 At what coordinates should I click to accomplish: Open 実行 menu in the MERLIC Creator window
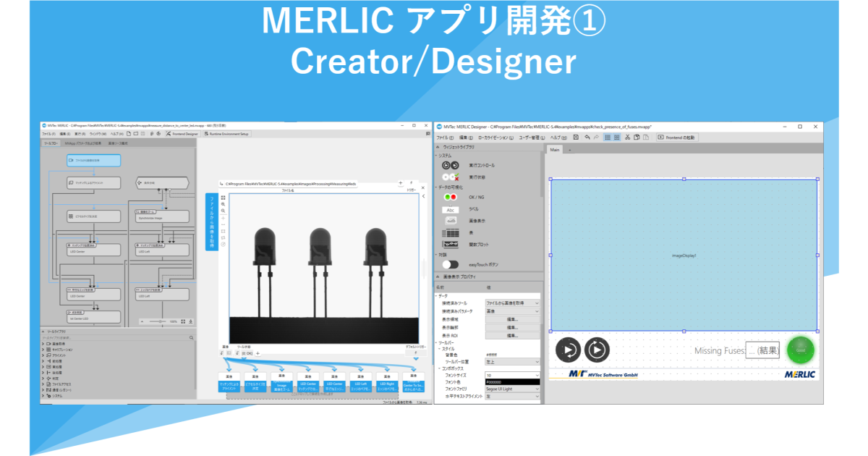click(80, 134)
